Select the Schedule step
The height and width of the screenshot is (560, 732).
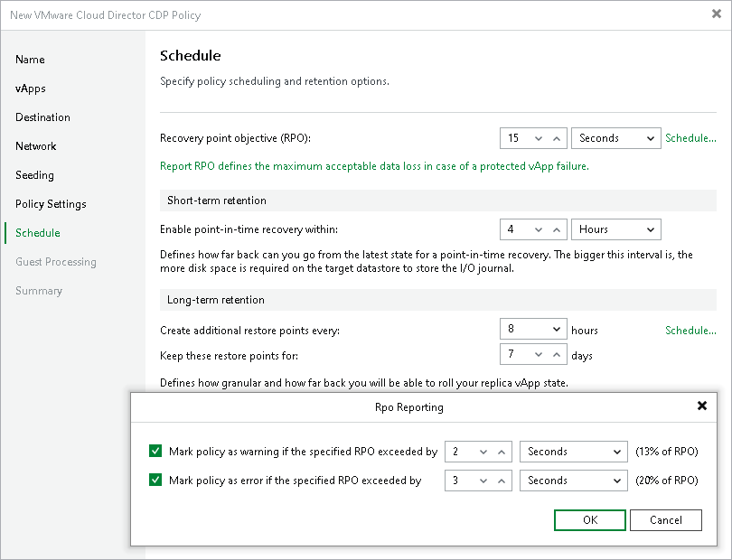(37, 233)
